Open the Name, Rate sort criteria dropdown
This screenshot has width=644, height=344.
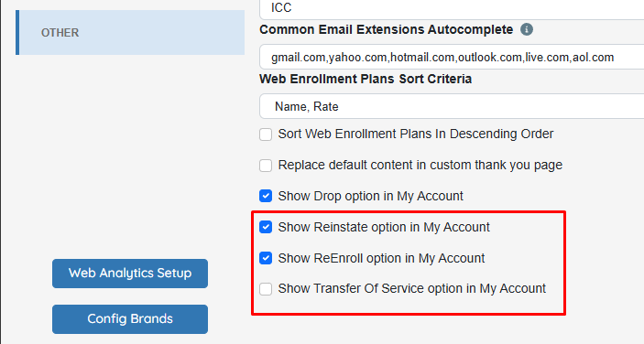[x=452, y=107]
